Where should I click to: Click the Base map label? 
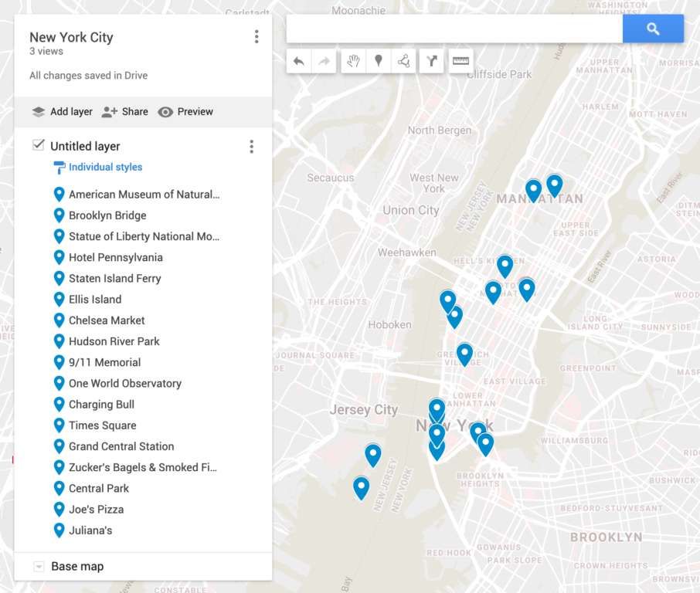point(77,566)
